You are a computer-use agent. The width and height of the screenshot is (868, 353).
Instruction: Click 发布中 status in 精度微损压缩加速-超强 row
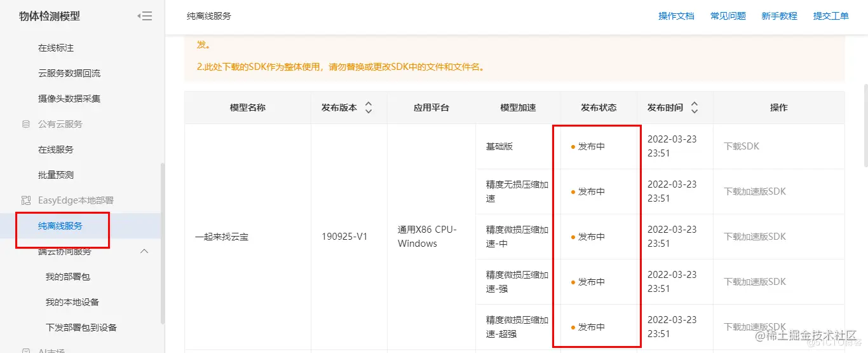point(592,327)
